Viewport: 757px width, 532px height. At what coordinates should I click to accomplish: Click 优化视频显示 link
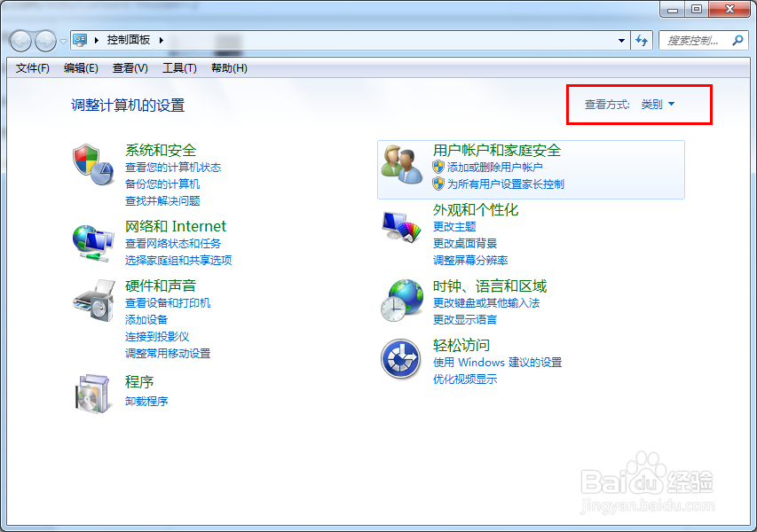465,379
